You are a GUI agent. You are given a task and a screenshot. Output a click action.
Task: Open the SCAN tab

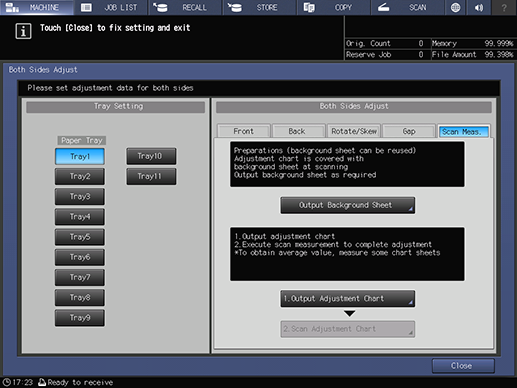(408, 7)
